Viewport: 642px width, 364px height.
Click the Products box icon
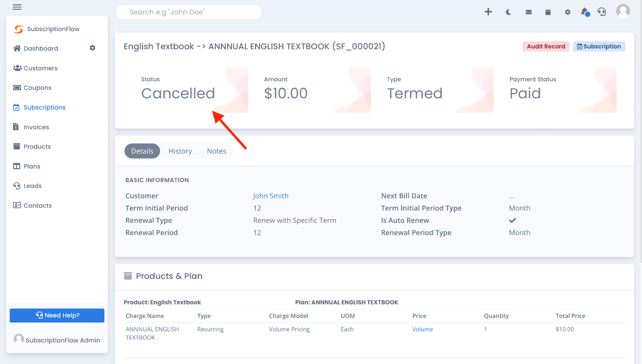16,147
